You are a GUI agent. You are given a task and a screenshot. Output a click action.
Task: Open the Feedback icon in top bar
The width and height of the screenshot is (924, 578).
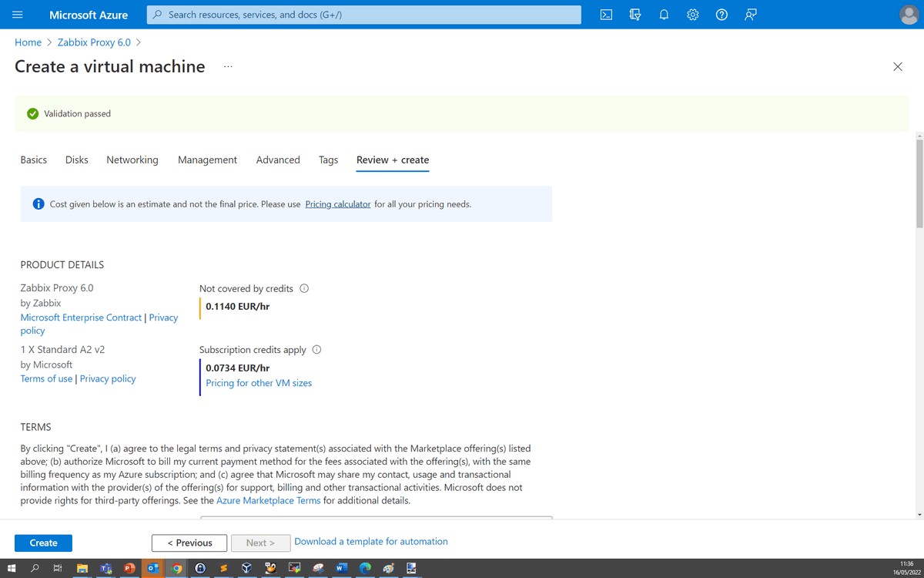(x=751, y=15)
